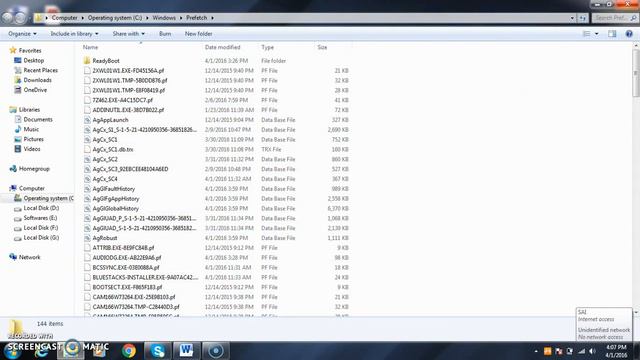
Task: Sort files by Size column
Action: (x=322, y=47)
